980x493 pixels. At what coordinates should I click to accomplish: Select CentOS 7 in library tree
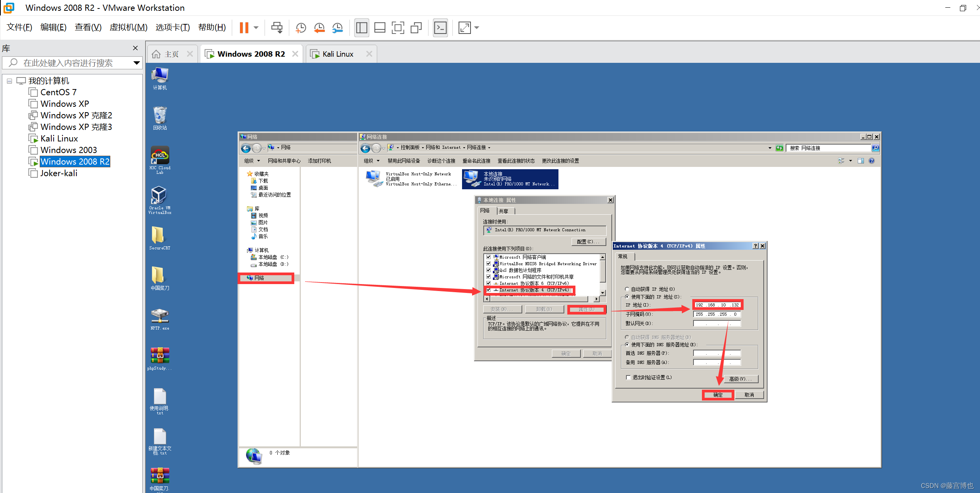pos(58,92)
